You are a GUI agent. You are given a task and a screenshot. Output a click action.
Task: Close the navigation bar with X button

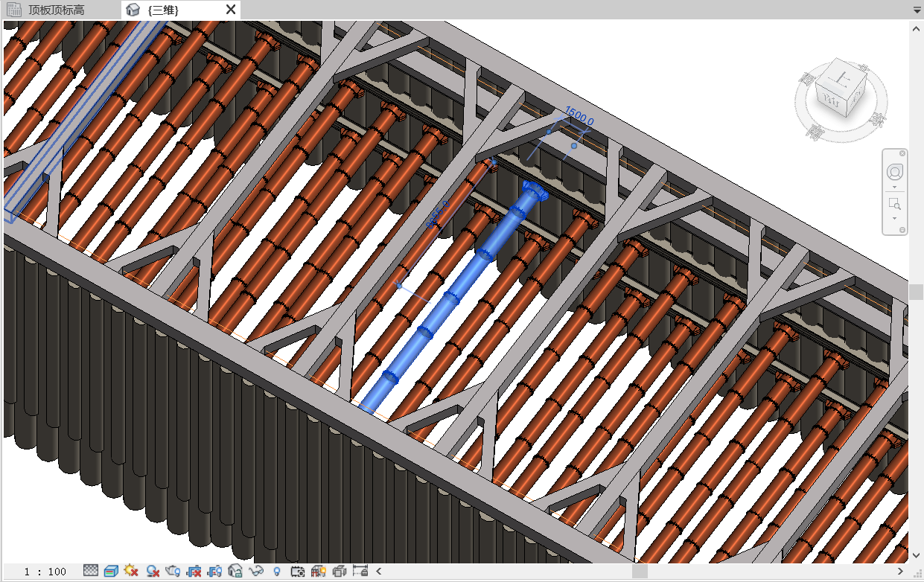[x=902, y=153]
